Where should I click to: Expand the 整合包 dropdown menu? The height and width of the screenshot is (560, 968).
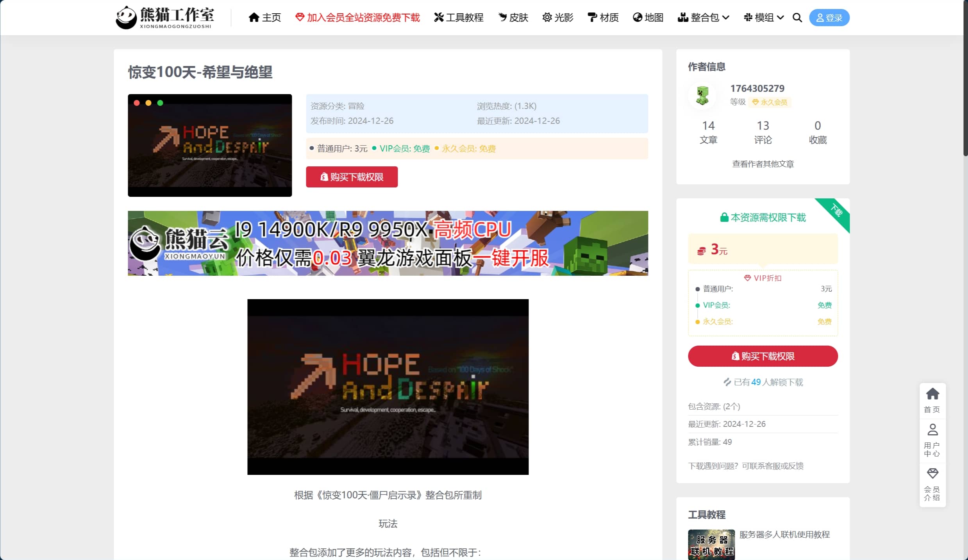(703, 18)
